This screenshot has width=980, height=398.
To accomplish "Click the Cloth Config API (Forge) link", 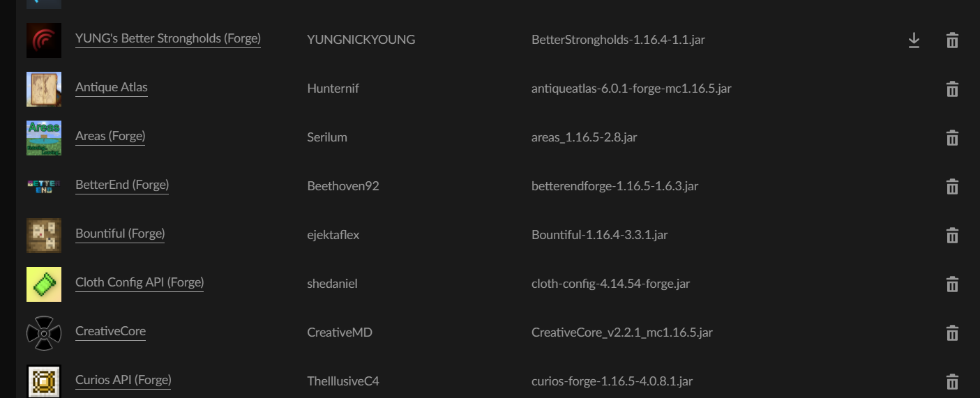I will coord(140,282).
